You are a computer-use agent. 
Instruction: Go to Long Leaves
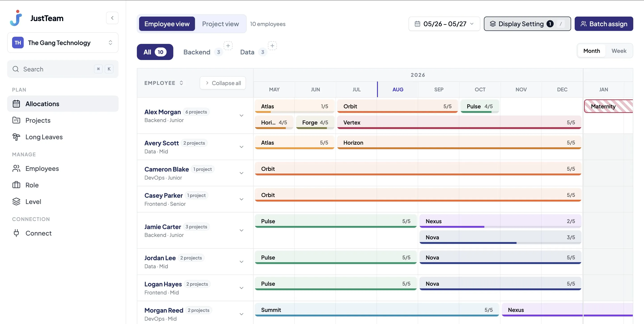63,137
